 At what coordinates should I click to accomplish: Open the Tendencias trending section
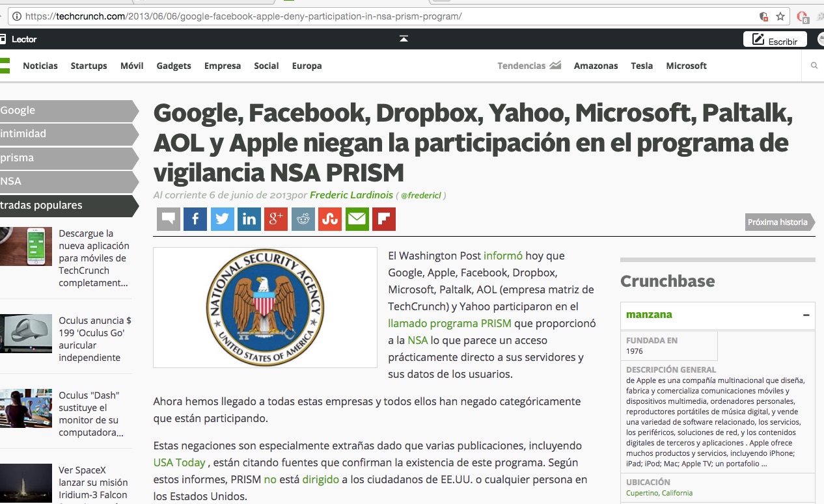[529, 66]
